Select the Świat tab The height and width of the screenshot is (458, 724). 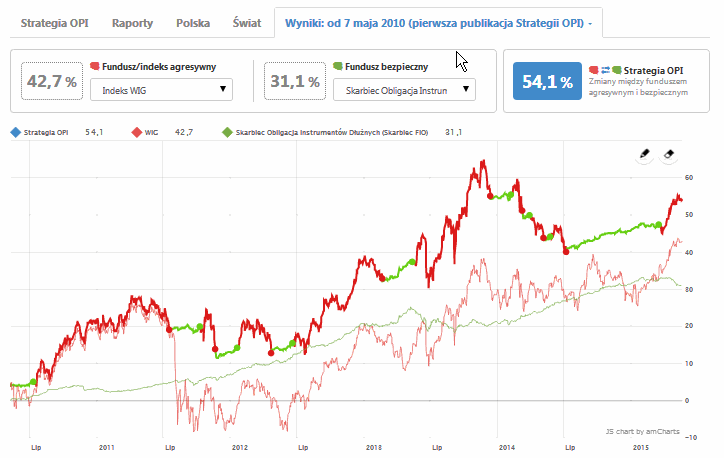[246, 22]
